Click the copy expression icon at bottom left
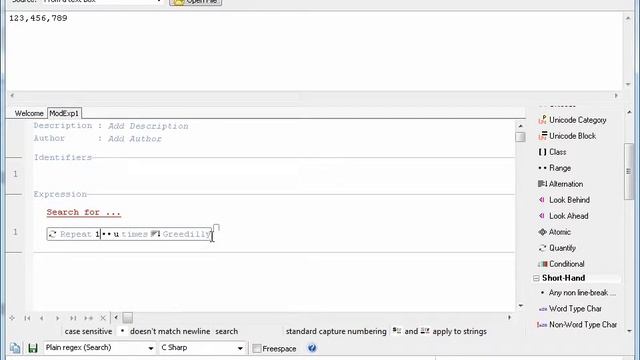640x360 pixels. click(15, 348)
